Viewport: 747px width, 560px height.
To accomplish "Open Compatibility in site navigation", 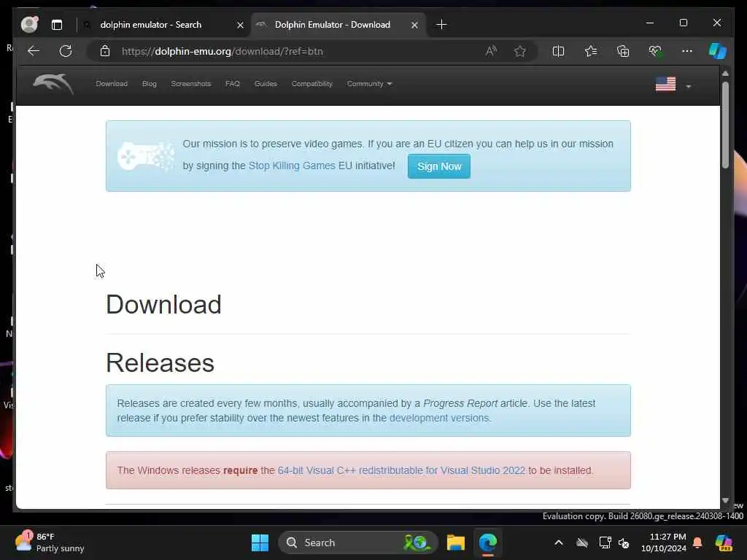I will (x=312, y=84).
